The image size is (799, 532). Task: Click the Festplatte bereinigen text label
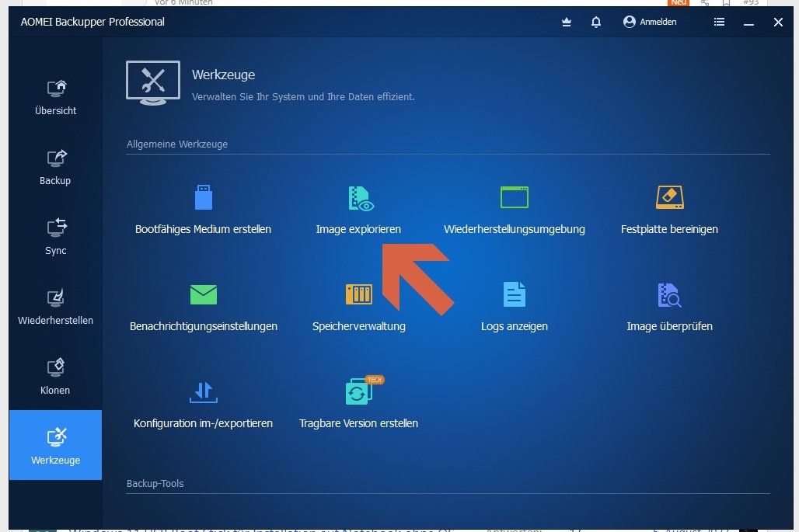tap(669, 229)
